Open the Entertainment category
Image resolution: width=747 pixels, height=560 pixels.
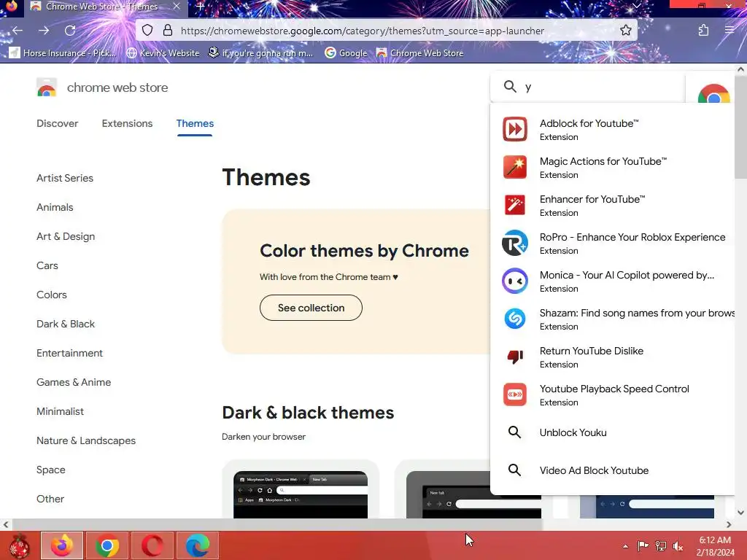click(69, 353)
